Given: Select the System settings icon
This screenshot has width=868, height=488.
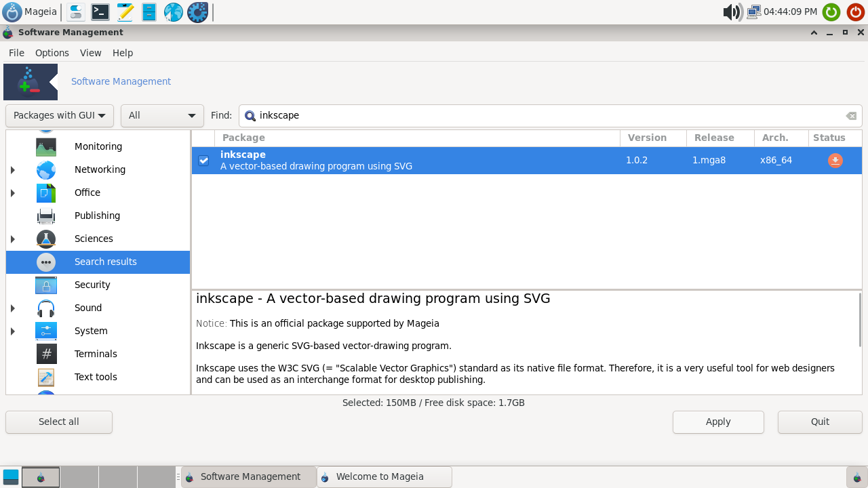Looking at the screenshot, I should (46, 331).
